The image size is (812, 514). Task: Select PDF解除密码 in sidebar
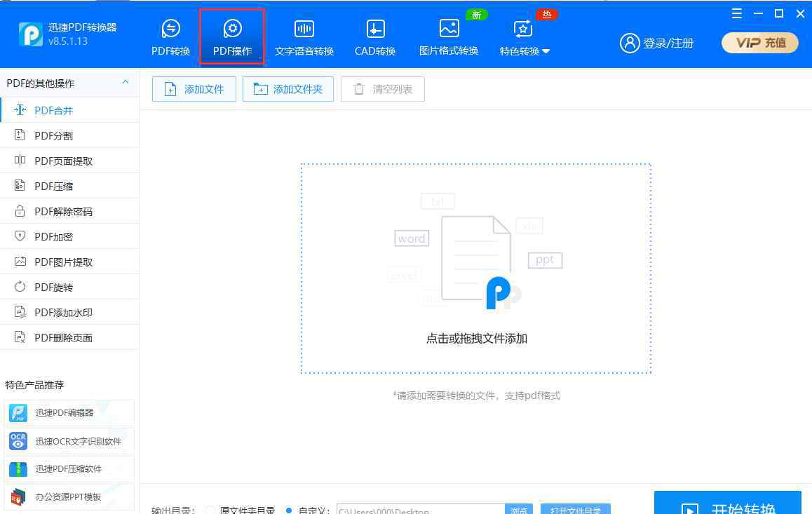70,212
